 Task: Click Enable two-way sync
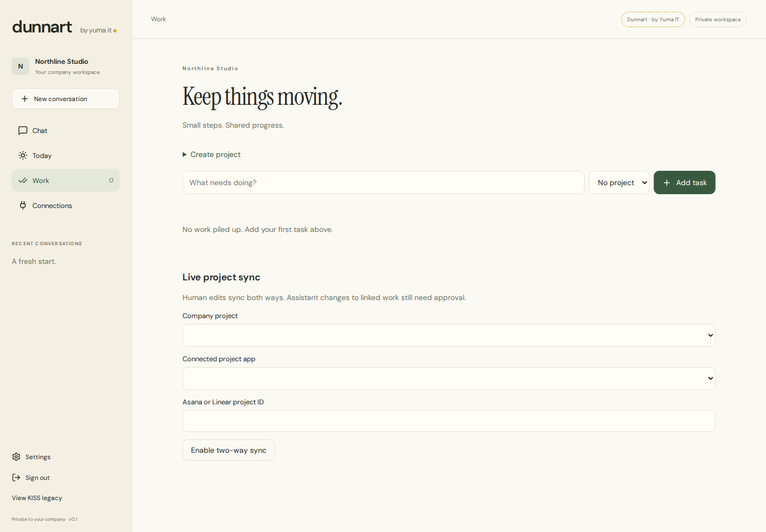coord(229,450)
